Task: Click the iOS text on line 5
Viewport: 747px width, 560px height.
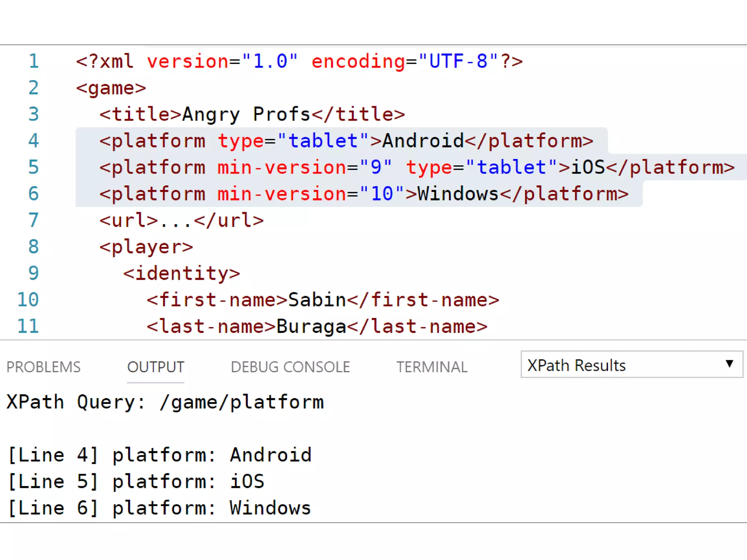Action: 588,167
